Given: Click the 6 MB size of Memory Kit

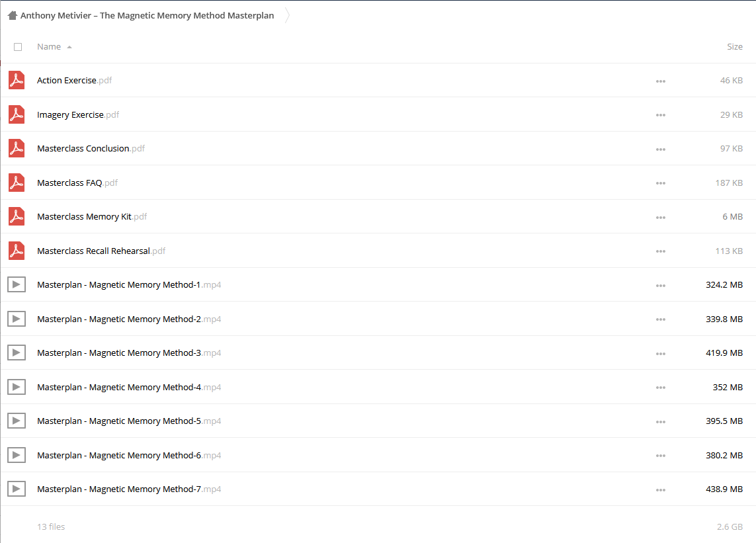Looking at the screenshot, I should (x=732, y=216).
